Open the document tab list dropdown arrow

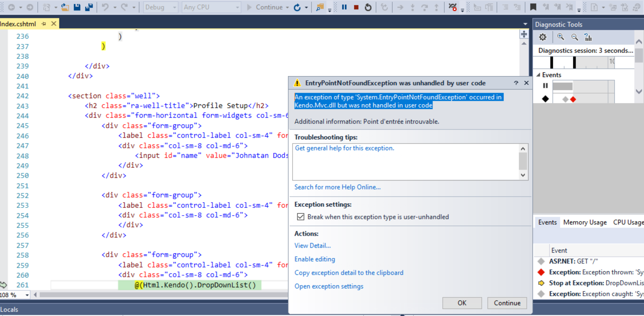click(x=525, y=24)
